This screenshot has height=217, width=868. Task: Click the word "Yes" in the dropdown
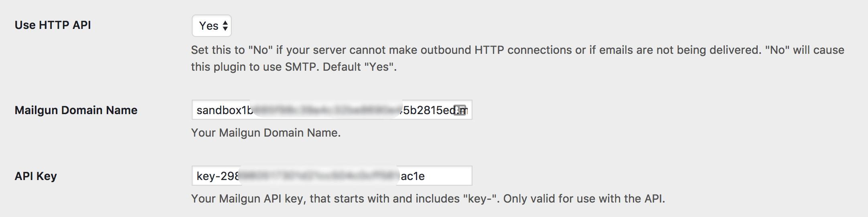tap(209, 26)
